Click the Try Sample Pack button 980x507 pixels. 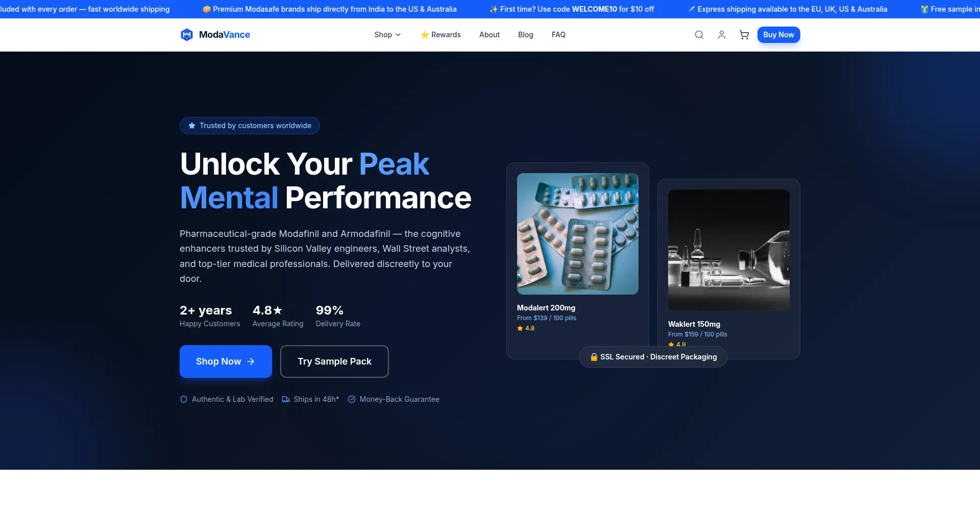coord(334,361)
